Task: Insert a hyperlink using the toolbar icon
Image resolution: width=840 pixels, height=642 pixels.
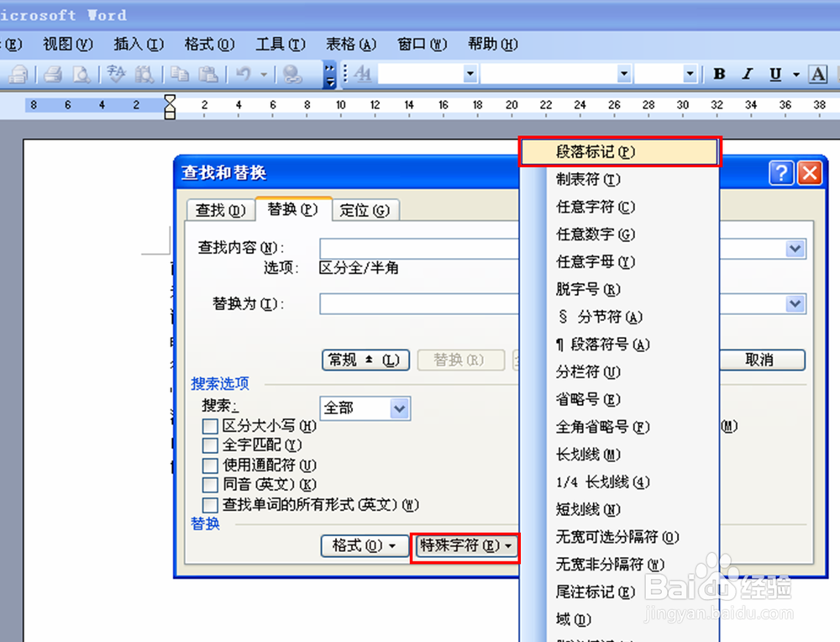Action: coord(292,74)
